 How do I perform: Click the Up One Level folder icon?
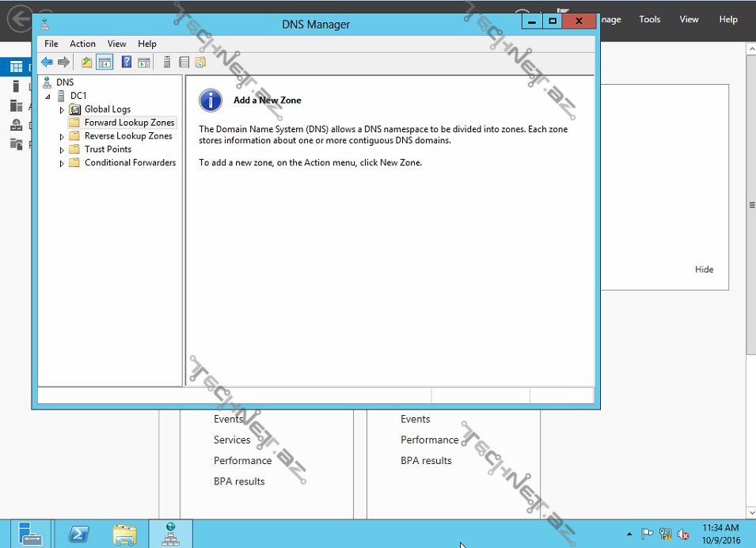(87, 63)
